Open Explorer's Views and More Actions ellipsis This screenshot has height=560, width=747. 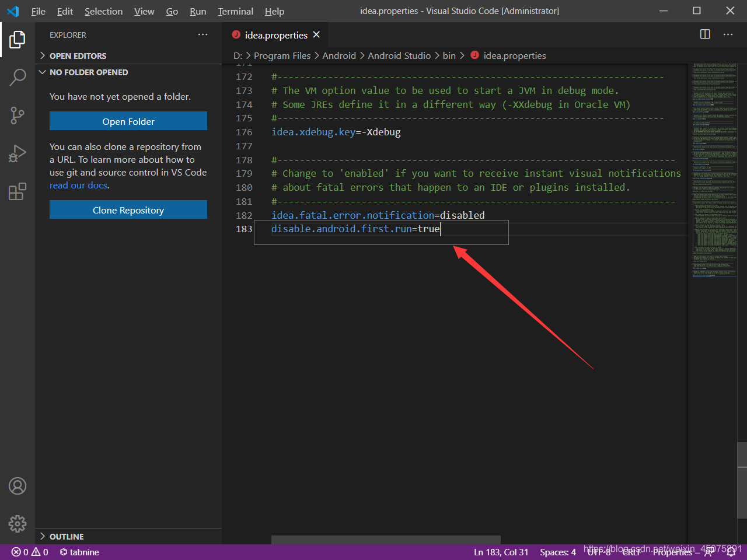203,35
